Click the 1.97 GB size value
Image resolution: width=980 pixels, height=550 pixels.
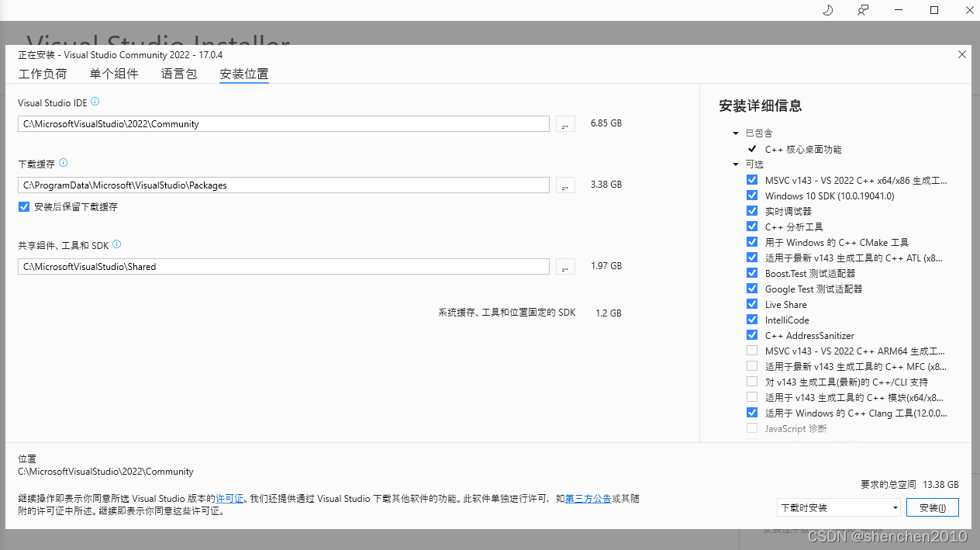606,266
